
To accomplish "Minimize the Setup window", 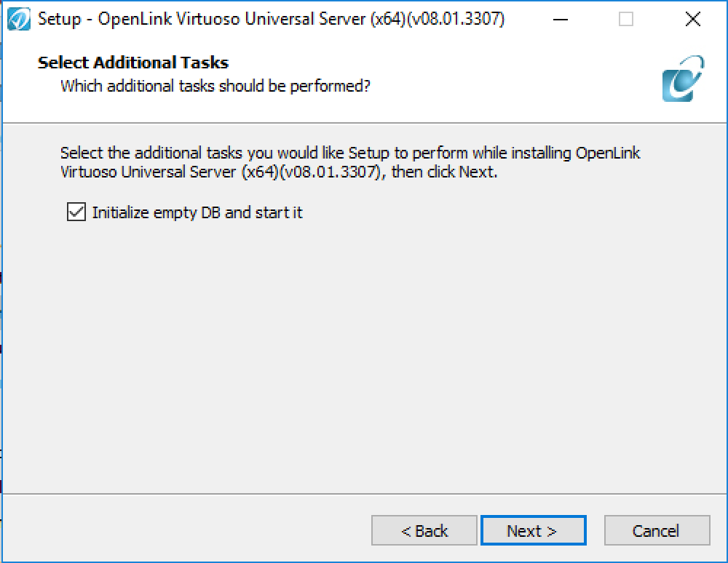I will coord(561,20).
